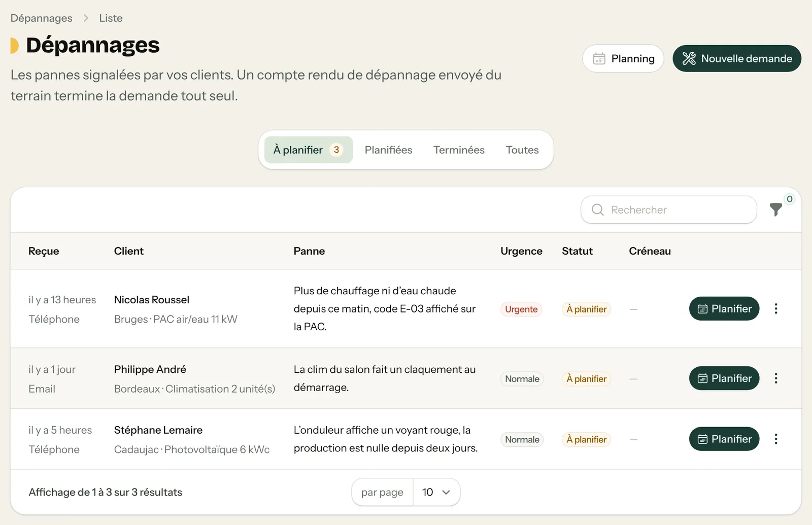
Task: Select the Nicolas Roussel client name
Action: (152, 300)
